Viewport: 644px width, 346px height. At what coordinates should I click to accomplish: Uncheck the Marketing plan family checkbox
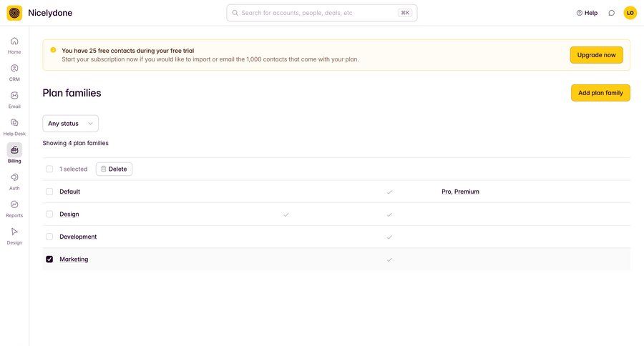(49, 259)
